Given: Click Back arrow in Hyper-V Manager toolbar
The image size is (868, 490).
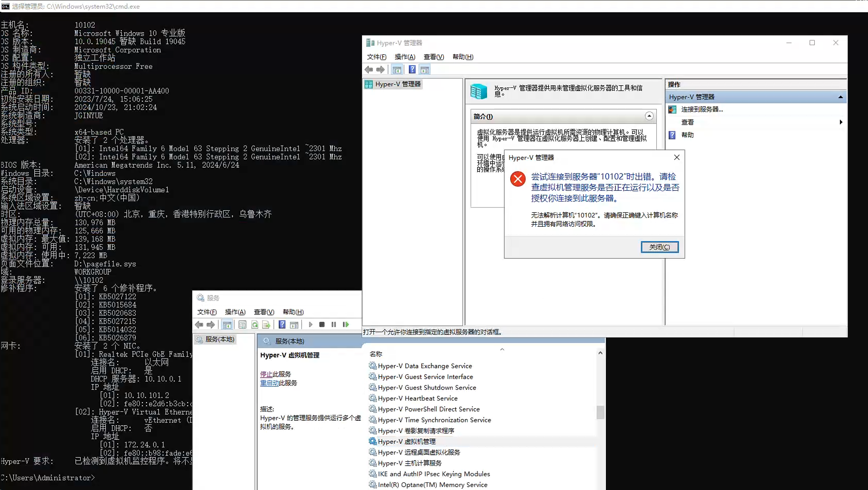Looking at the screenshot, I should point(369,70).
